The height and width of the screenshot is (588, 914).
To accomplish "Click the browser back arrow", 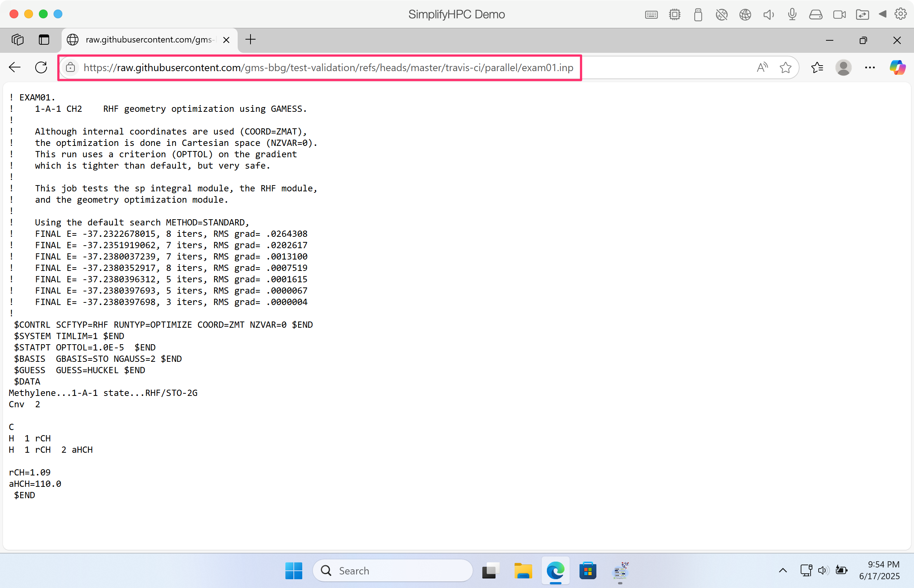I will (15, 67).
